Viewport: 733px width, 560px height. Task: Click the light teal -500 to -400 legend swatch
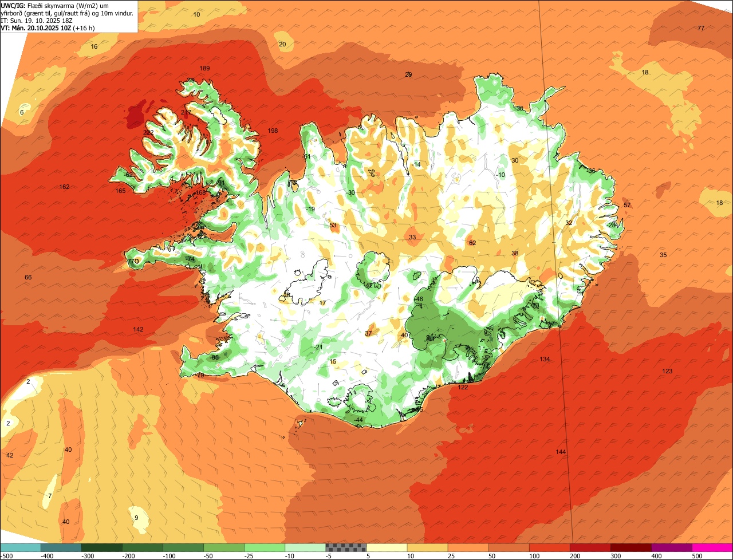click(21, 547)
